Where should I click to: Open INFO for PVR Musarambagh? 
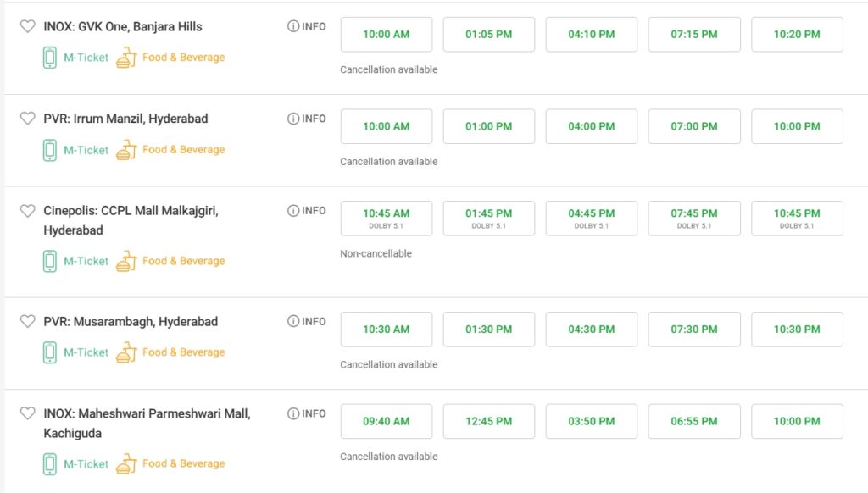click(x=306, y=321)
